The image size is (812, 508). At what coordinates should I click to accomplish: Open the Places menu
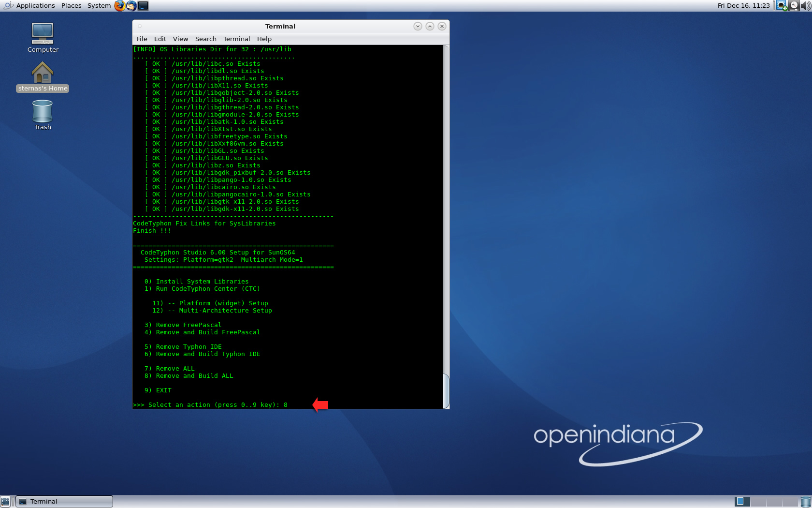(x=71, y=6)
